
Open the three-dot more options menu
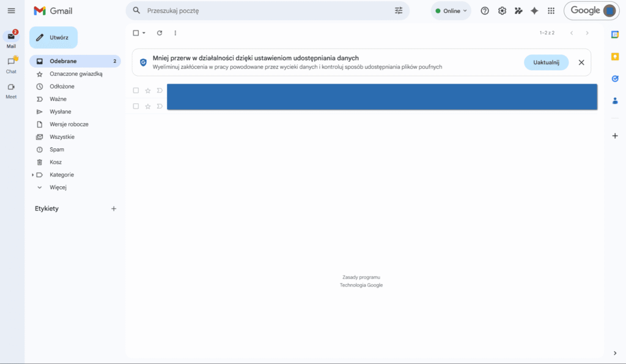point(175,33)
